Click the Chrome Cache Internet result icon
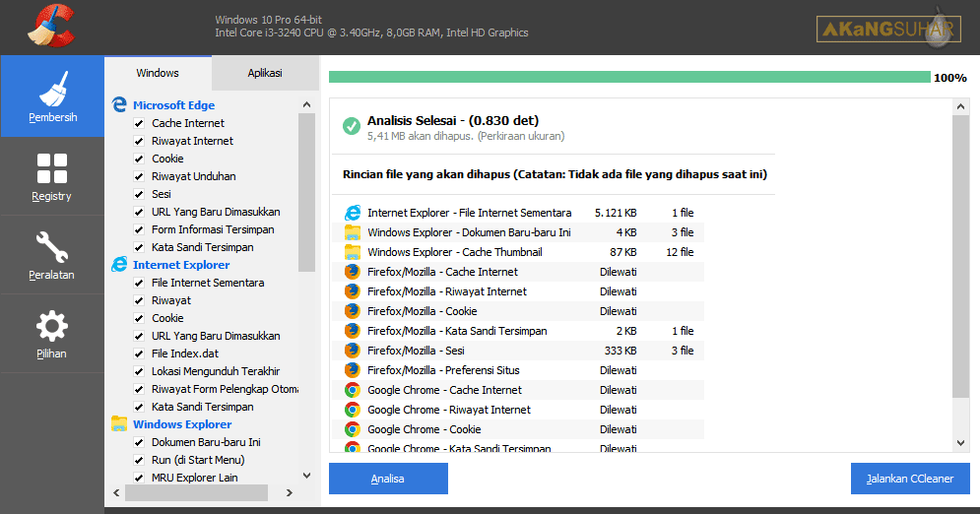 [353, 390]
